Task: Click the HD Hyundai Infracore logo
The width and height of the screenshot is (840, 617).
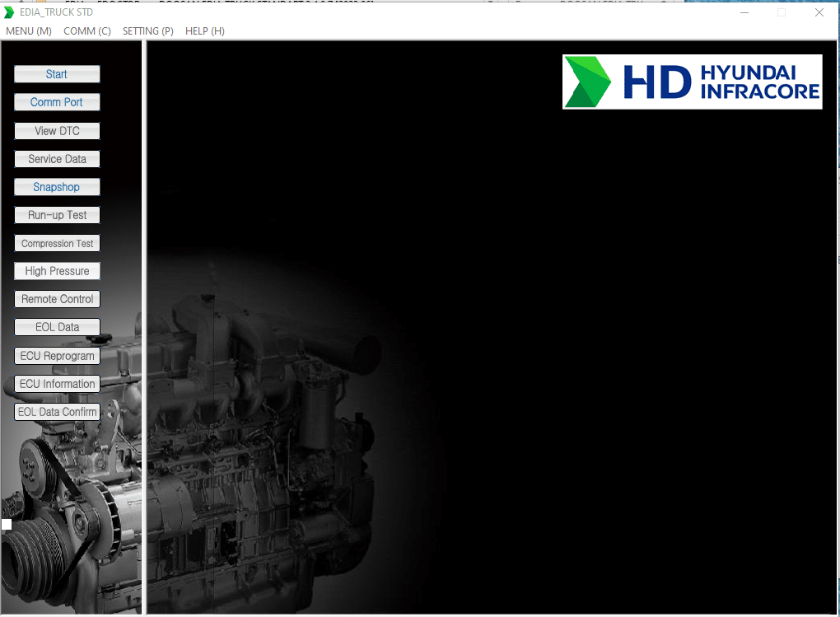Action: 692,82
